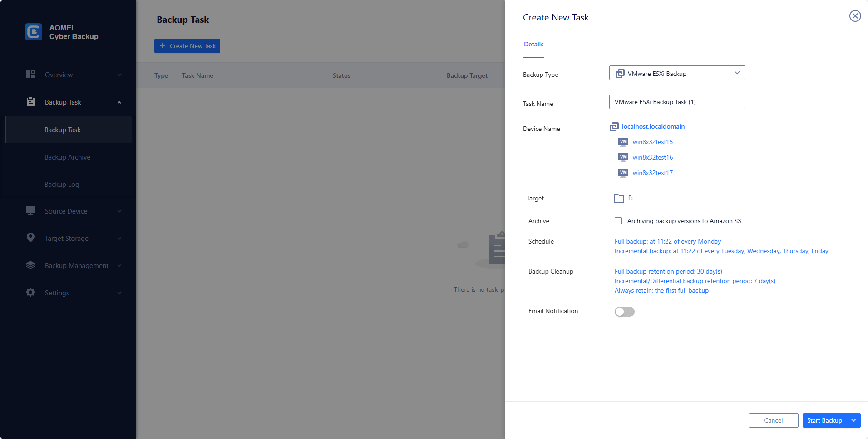Enable archiving backup versions to Amazon S3
Screen dimensions: 868x439
coord(618,221)
